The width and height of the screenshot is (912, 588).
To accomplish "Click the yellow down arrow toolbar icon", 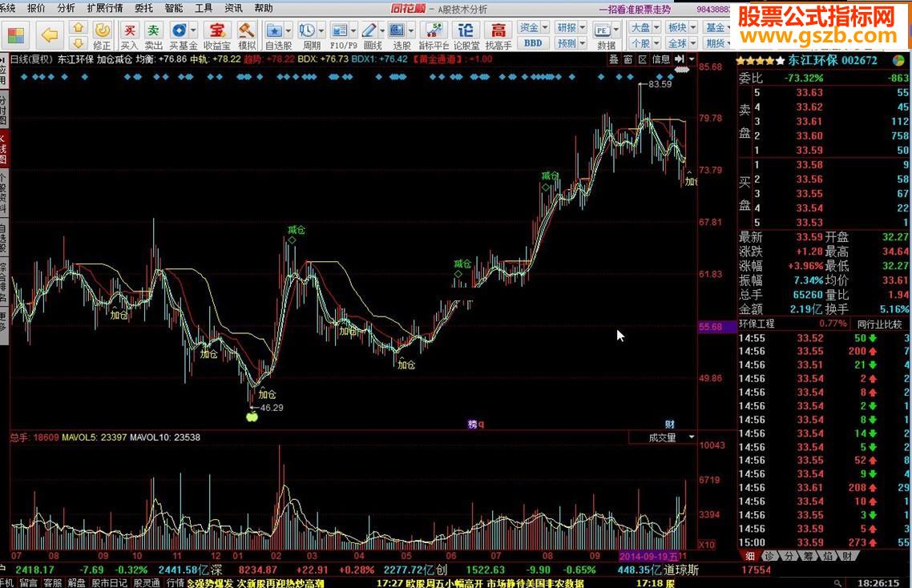I will pos(78,42).
